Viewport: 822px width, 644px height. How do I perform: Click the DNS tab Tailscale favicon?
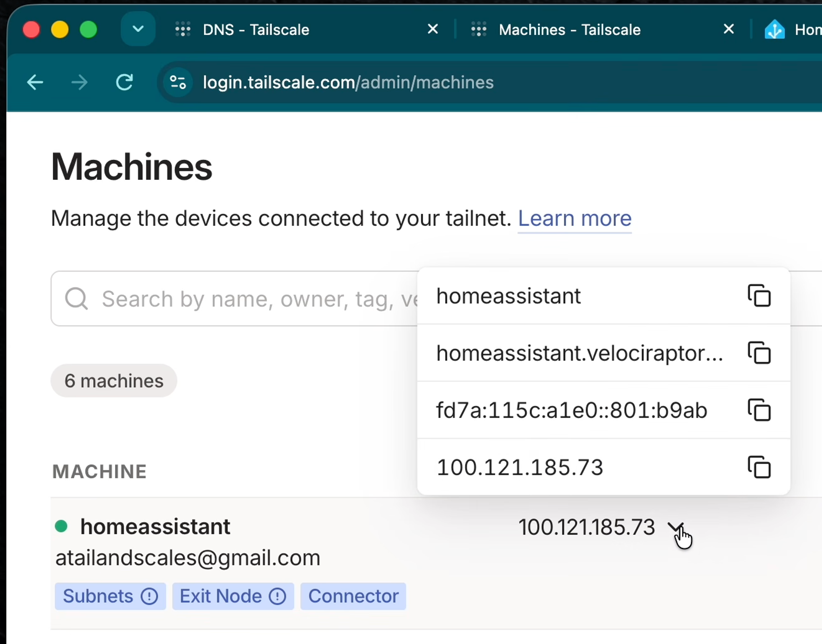[183, 29]
